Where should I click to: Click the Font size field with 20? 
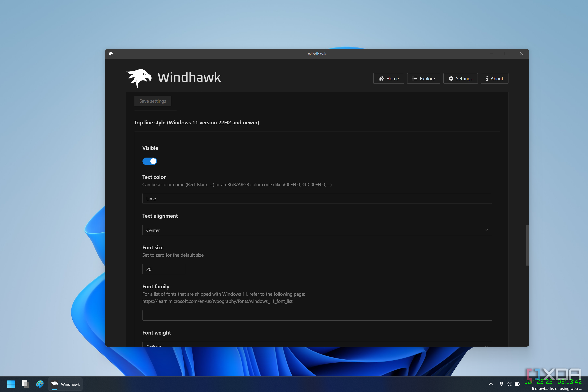164,269
